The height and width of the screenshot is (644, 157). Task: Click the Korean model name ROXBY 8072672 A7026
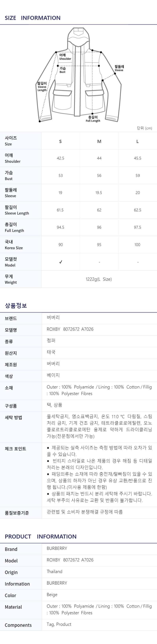70,329
